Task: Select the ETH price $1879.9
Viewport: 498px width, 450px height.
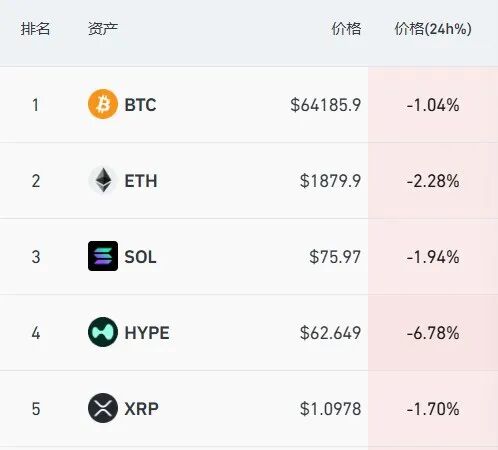Action: click(x=330, y=181)
